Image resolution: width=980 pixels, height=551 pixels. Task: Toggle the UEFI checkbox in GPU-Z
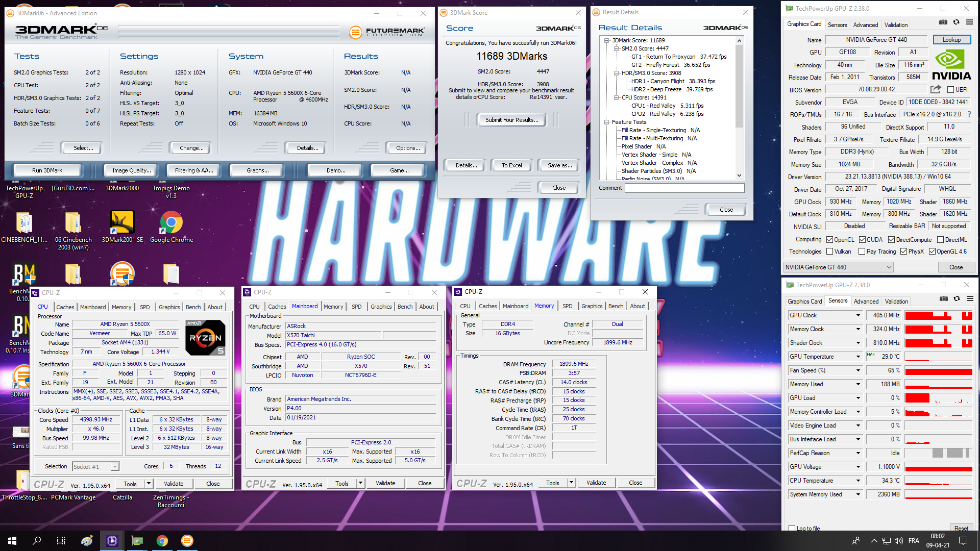[951, 90]
